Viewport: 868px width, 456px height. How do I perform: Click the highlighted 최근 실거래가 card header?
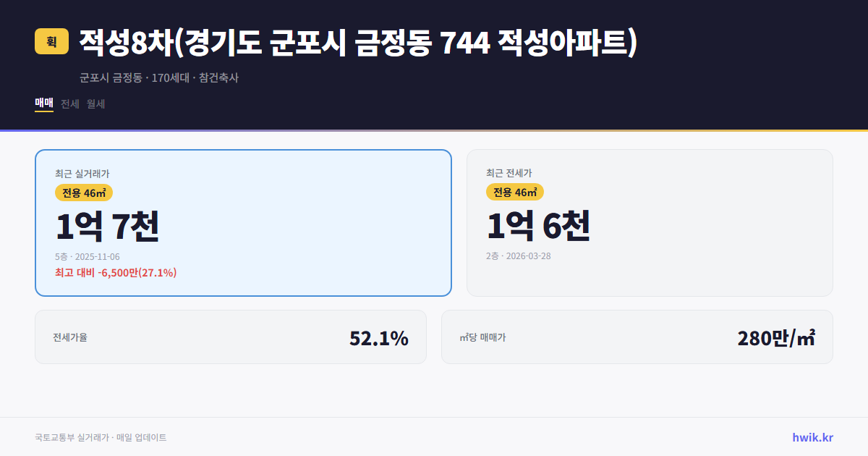point(82,174)
